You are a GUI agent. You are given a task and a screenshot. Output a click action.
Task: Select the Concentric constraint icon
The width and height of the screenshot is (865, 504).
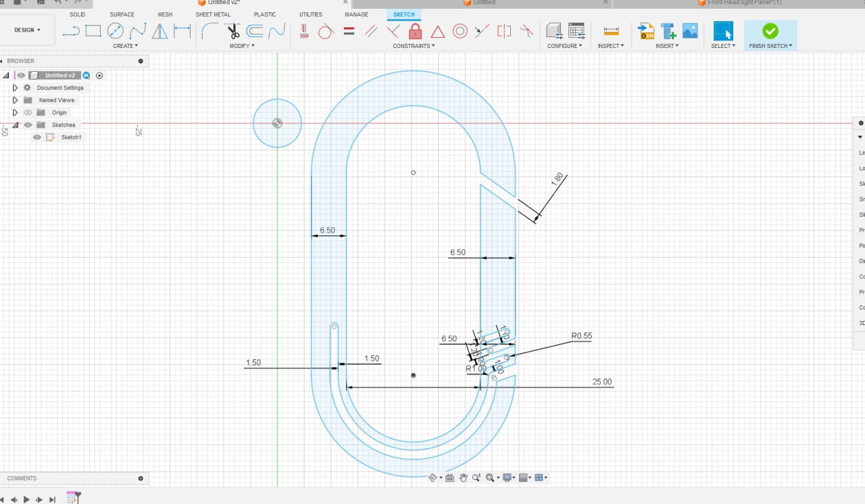[x=460, y=31]
